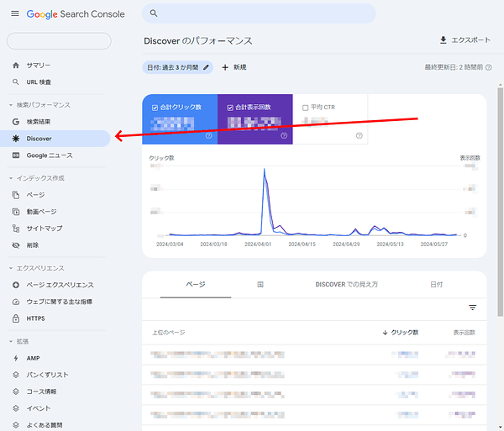
Task: Collapse the インデックス作成 section
Action: click(x=11, y=178)
